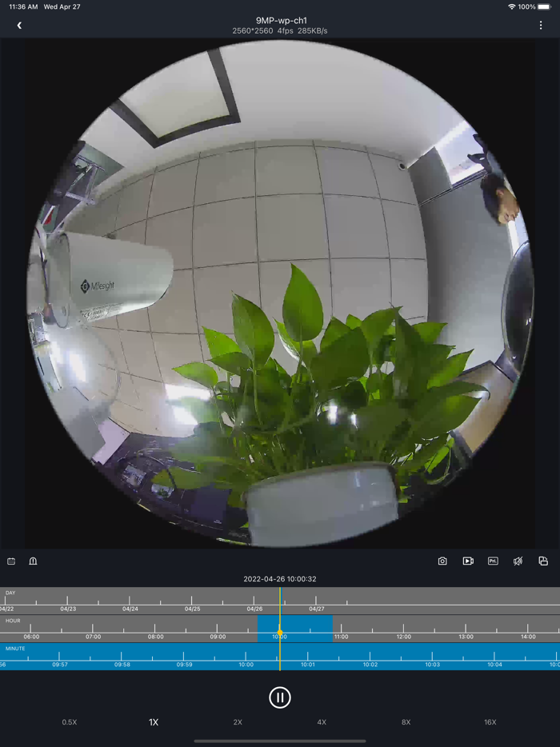Choose 4X playback speed
560x747 pixels.
(x=322, y=722)
